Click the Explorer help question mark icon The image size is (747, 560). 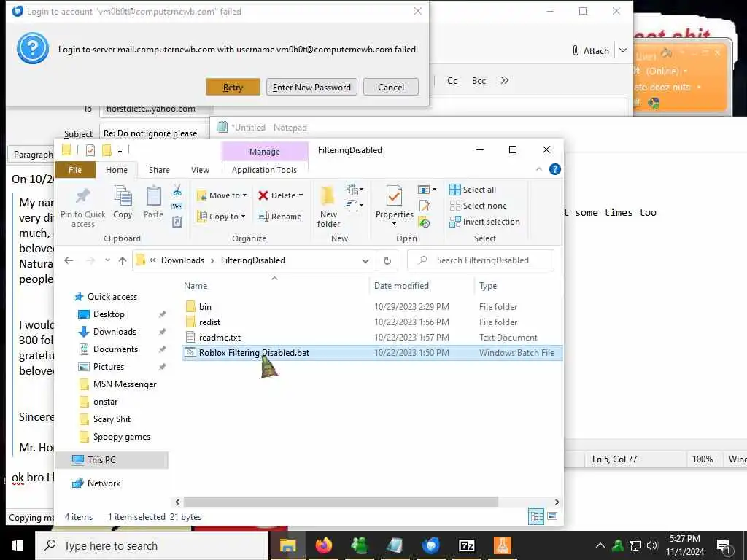[555, 169]
